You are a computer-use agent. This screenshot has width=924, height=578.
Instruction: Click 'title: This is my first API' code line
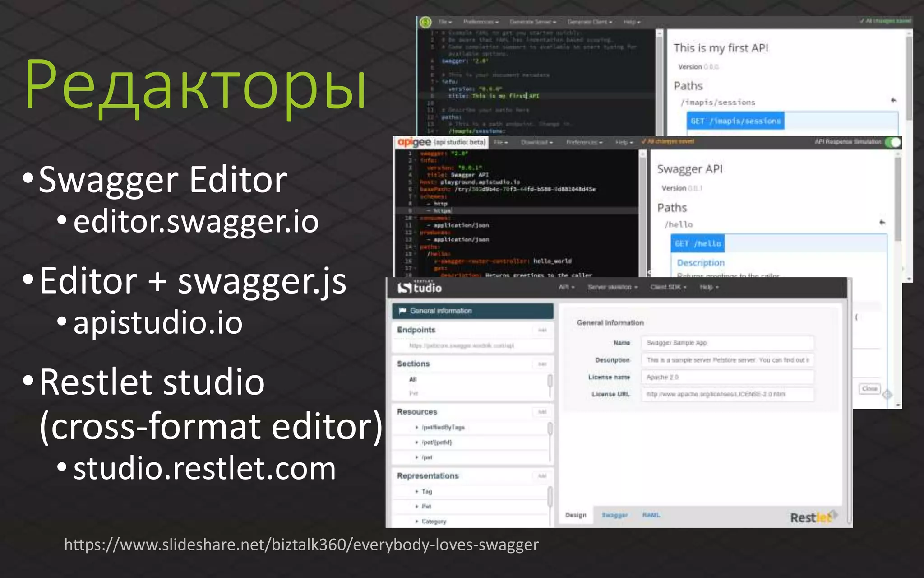click(x=494, y=96)
